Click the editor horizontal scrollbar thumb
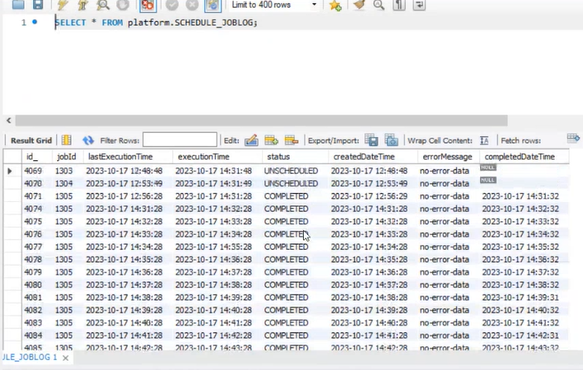Viewport: 583px width, 370px height. (x=261, y=120)
